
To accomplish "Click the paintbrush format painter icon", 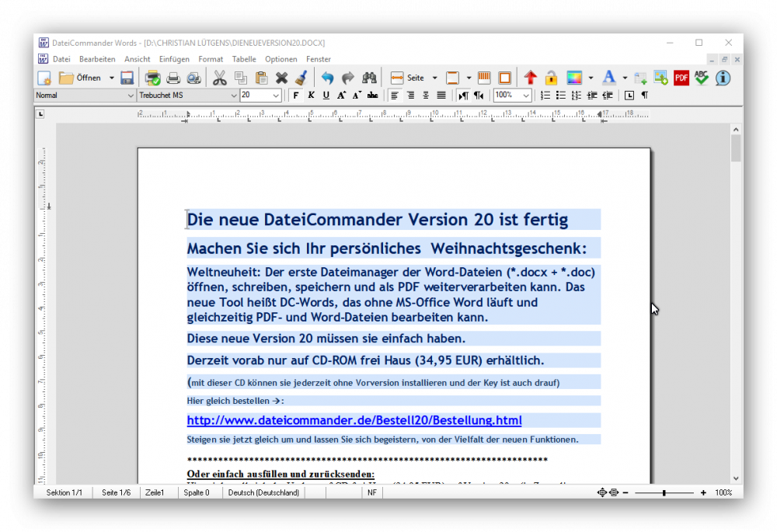I will (x=301, y=78).
